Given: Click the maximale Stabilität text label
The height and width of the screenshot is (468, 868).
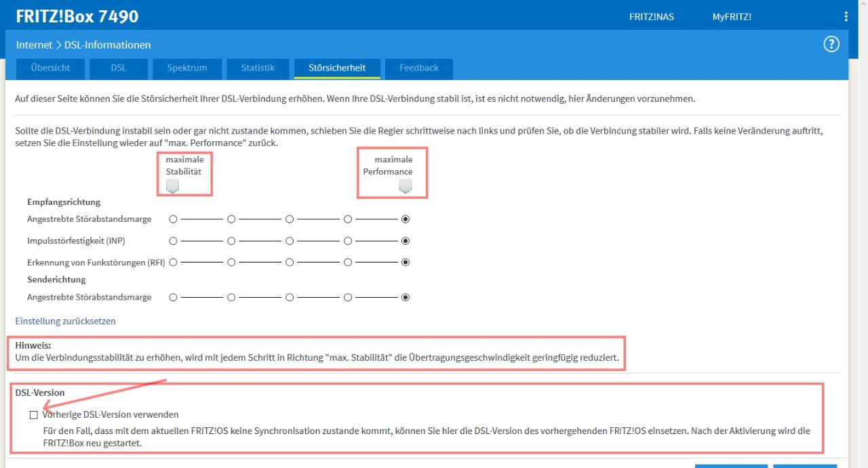Looking at the screenshot, I should point(184,165).
